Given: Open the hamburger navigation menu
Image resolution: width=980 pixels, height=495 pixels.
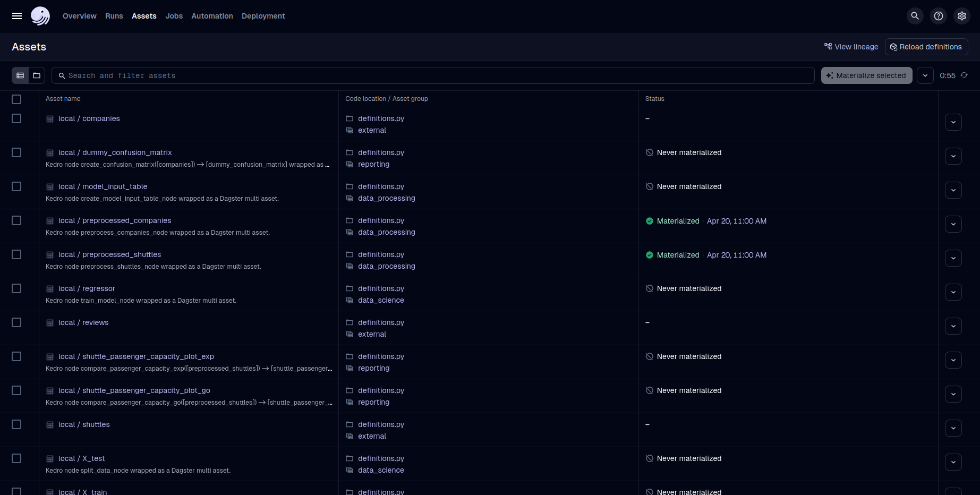Looking at the screenshot, I should click(17, 16).
